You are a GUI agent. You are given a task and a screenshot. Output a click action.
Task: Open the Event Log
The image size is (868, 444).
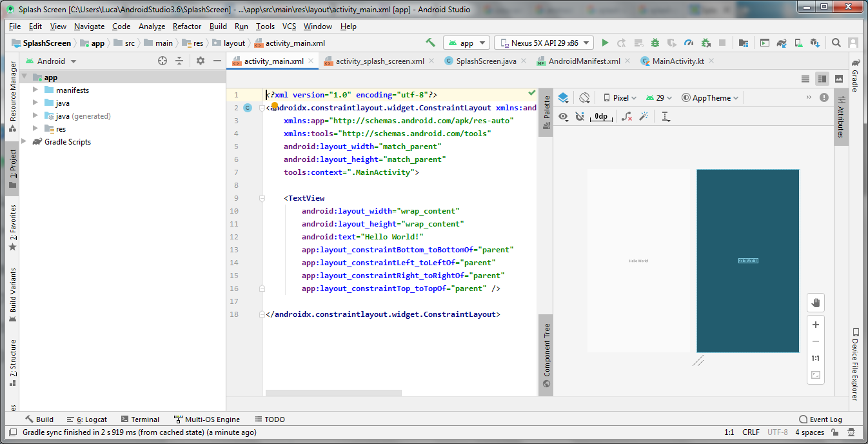pos(820,419)
